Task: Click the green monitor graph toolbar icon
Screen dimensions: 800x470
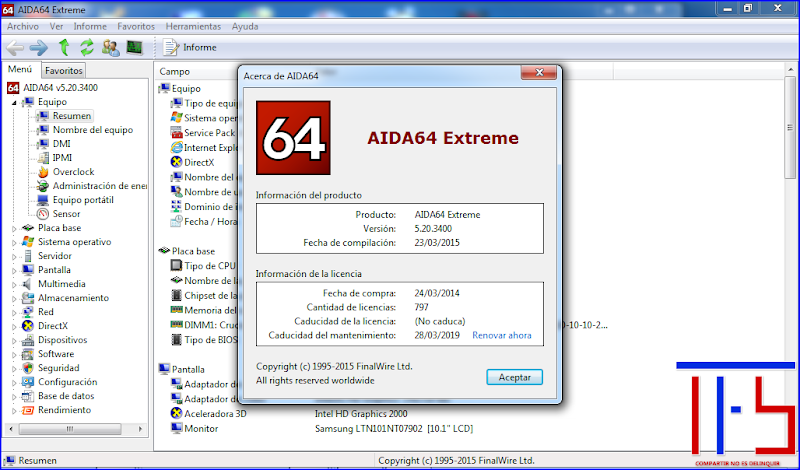Action: tap(134, 48)
